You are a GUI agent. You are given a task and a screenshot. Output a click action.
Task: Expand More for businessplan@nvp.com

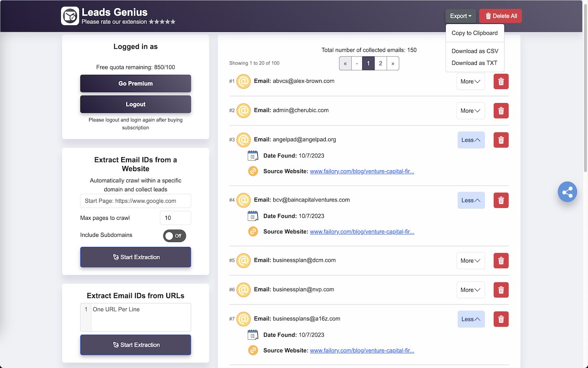point(470,290)
